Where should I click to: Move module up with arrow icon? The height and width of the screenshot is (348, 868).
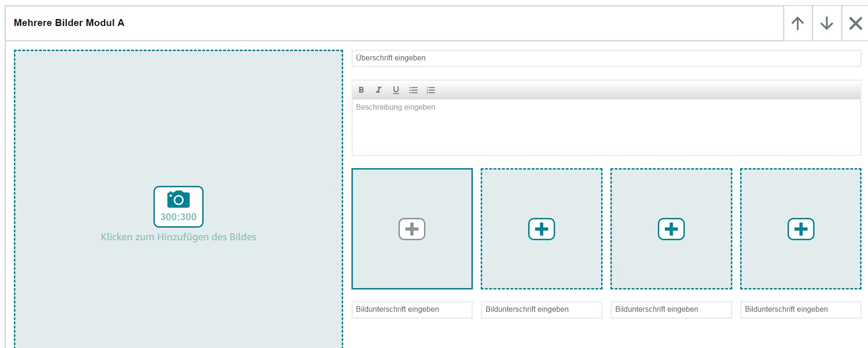point(798,23)
